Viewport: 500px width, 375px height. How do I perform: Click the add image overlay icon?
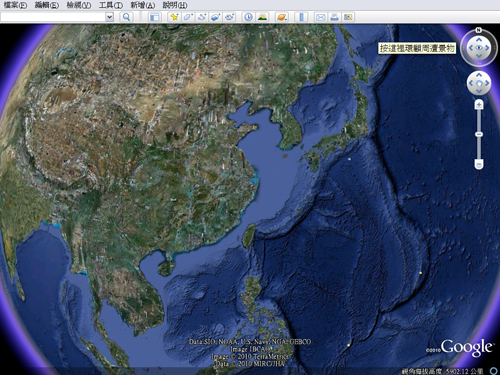216,17
